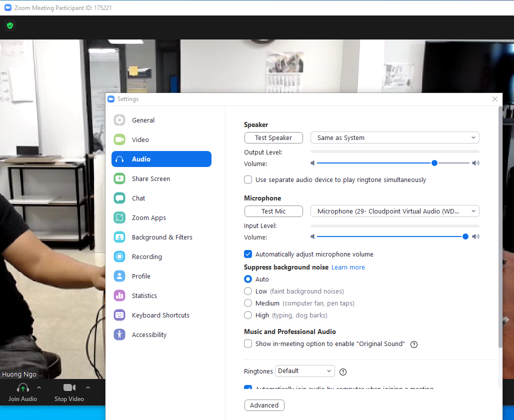The height and width of the screenshot is (420, 514).
Task: Click the Original Sound help question icon
Action: click(x=414, y=344)
